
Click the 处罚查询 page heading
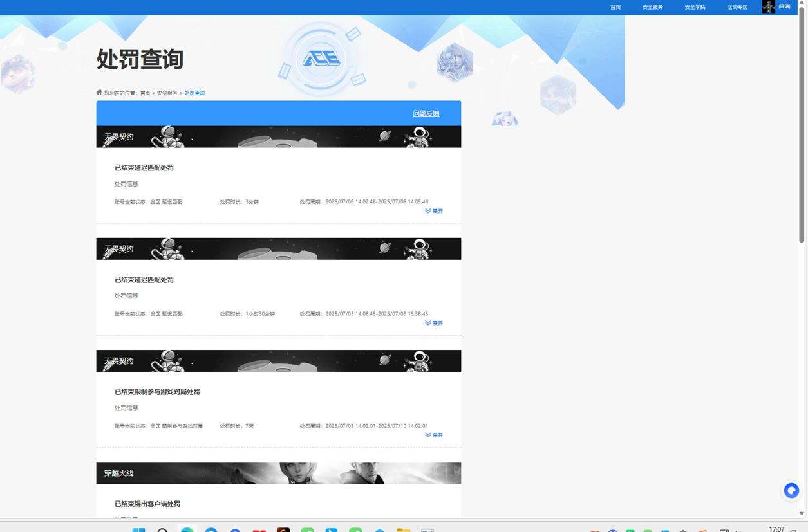click(x=140, y=59)
